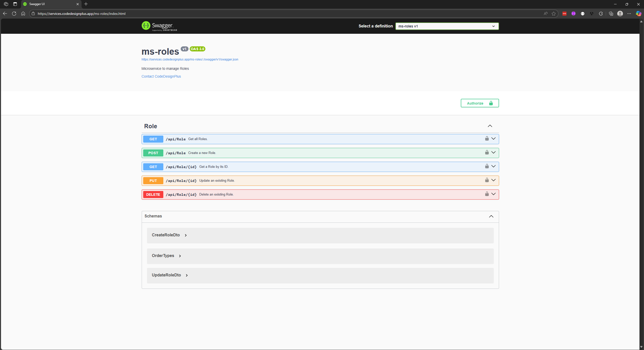Click the DELETE method badge

[x=153, y=195]
